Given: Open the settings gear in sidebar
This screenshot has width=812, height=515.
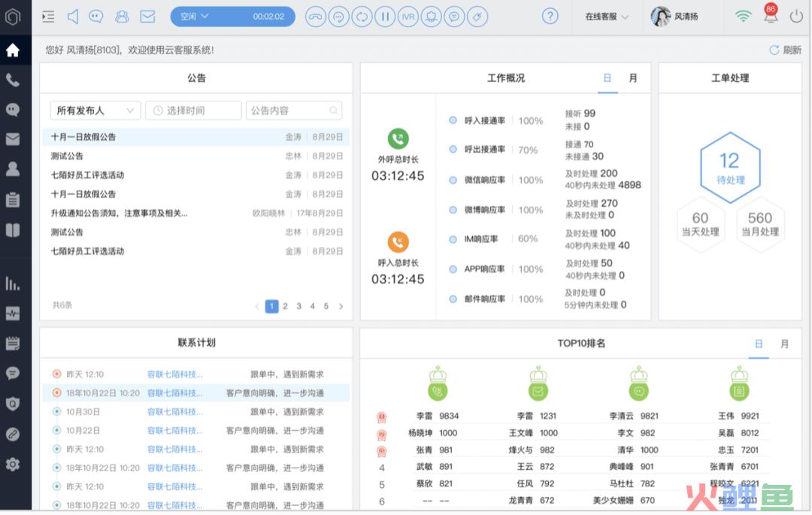Looking at the screenshot, I should (13, 465).
